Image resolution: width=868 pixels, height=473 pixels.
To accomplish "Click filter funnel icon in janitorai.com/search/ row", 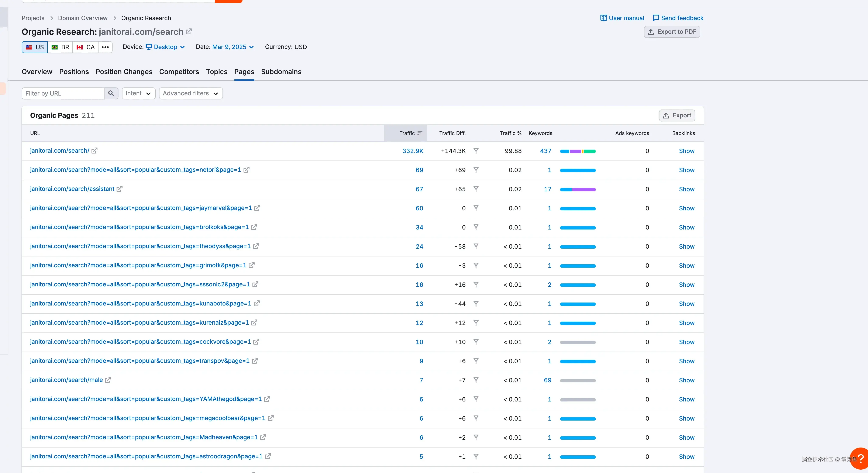I will [x=476, y=151].
